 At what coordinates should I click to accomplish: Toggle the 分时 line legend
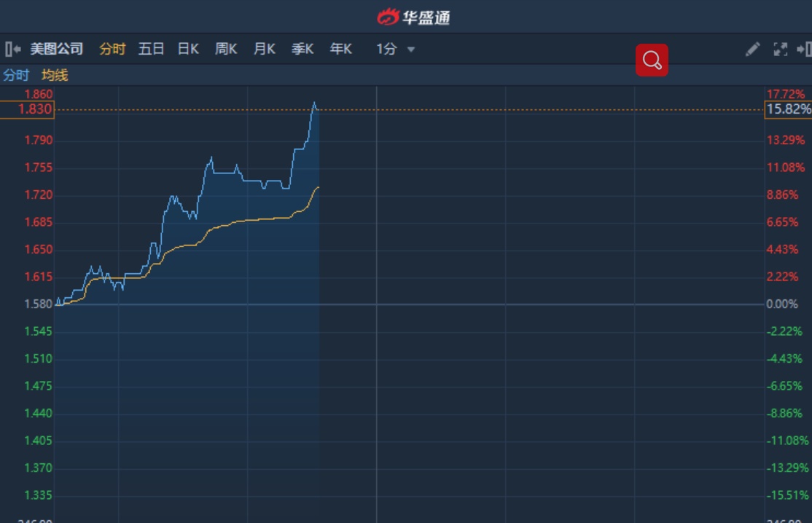(16, 75)
